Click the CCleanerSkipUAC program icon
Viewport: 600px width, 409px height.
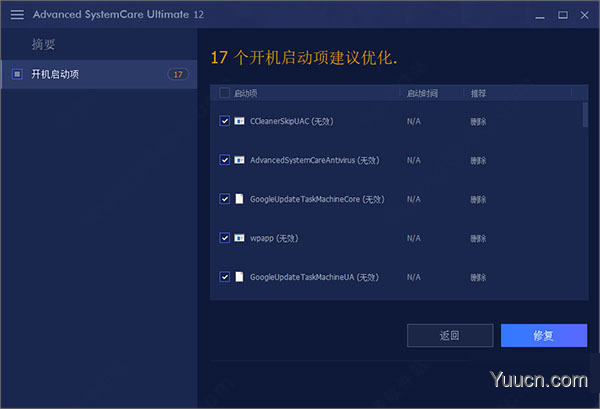(x=239, y=121)
